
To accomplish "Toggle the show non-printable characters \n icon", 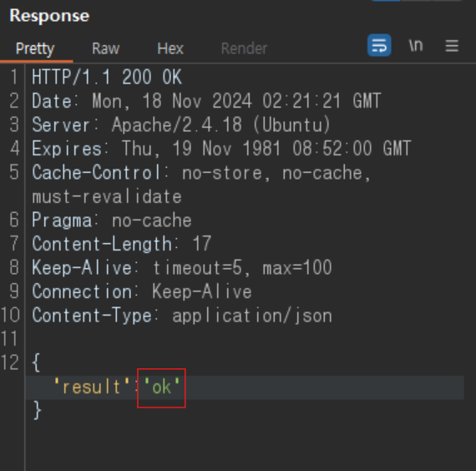I will click(416, 46).
